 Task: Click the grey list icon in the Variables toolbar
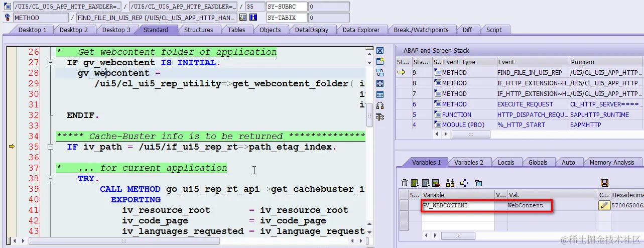425,183
